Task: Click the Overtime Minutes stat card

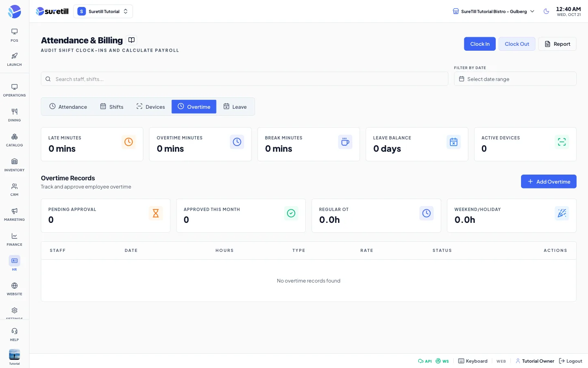Action: (x=200, y=144)
